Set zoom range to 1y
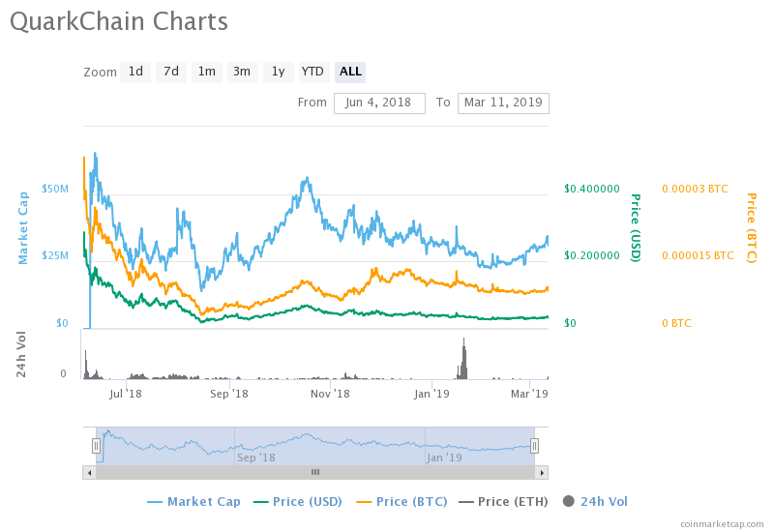The image size is (774, 532). tap(278, 72)
